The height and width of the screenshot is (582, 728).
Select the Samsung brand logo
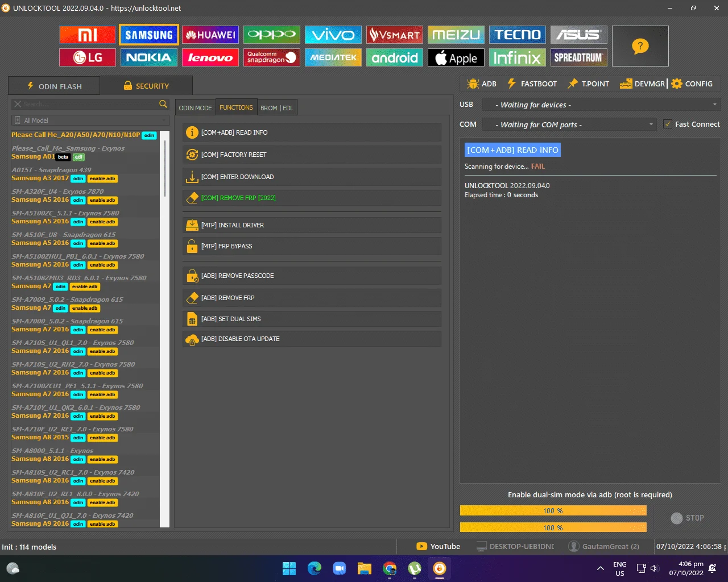[149, 35]
